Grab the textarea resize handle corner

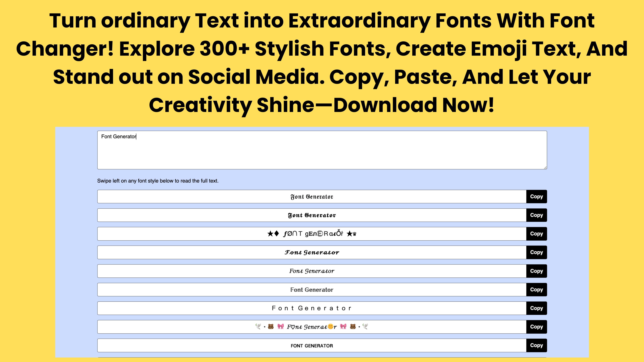coord(545,168)
